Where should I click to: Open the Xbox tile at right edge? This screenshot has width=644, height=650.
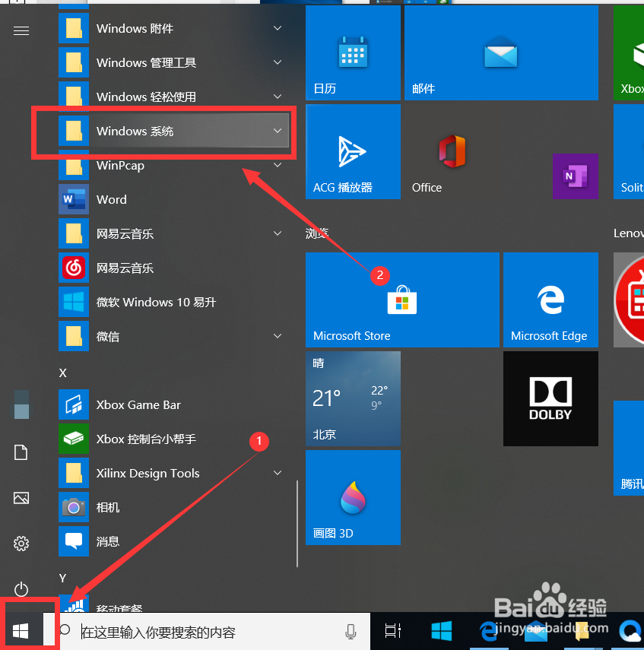pyautogui.click(x=629, y=52)
